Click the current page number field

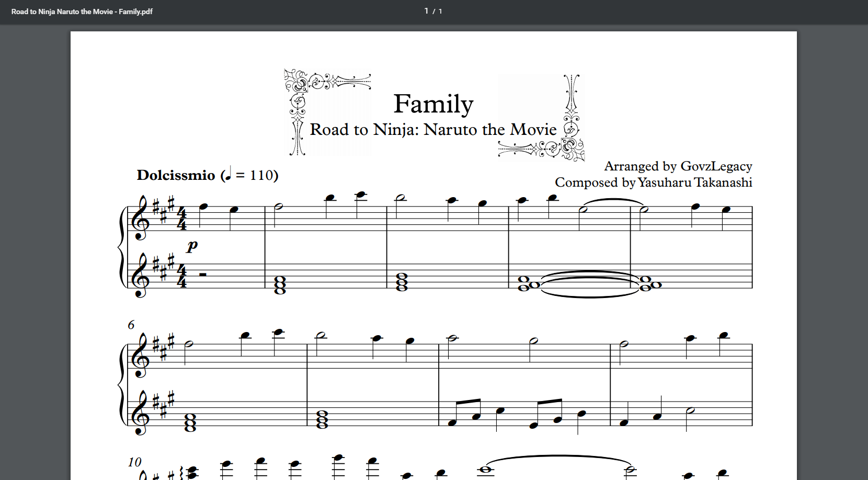426,11
